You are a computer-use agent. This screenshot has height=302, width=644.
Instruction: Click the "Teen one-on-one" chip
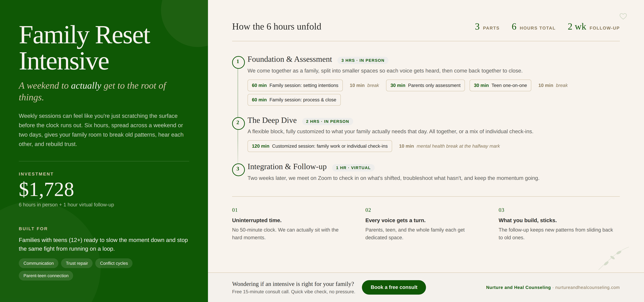point(500,85)
